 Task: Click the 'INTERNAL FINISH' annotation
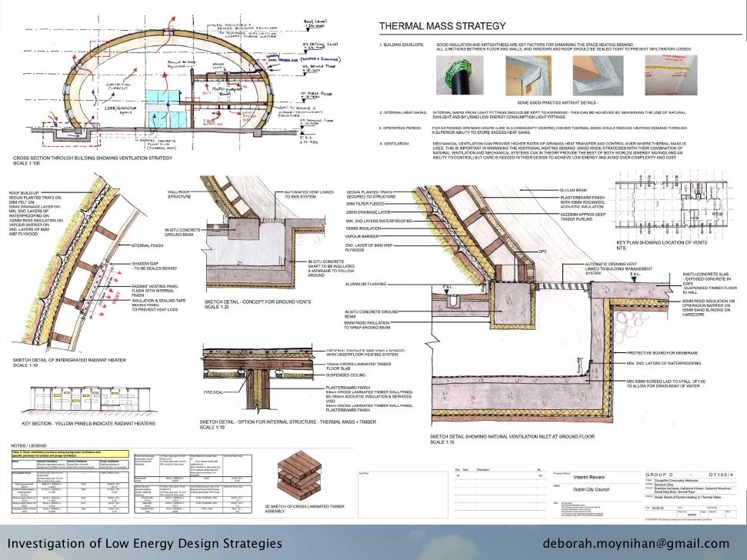point(147,245)
